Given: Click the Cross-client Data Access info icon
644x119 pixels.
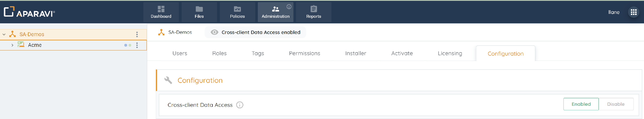Looking at the screenshot, I should coord(240,105).
